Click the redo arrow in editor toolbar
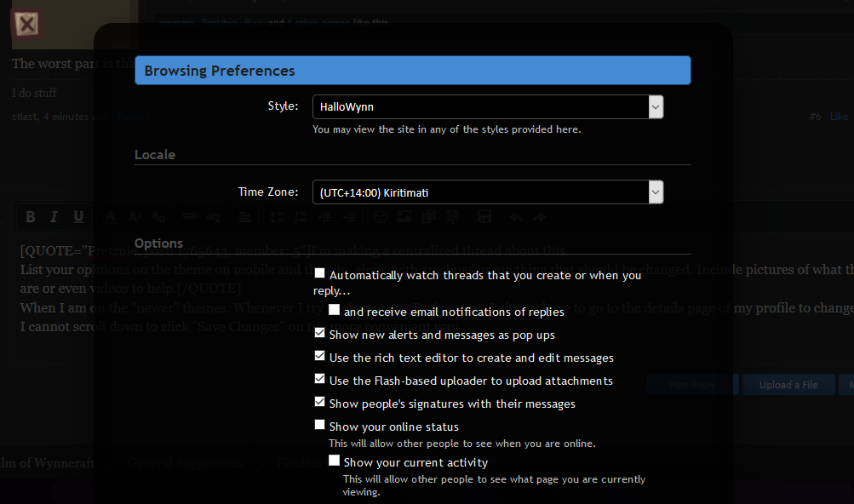The width and height of the screenshot is (854, 504). point(539,217)
